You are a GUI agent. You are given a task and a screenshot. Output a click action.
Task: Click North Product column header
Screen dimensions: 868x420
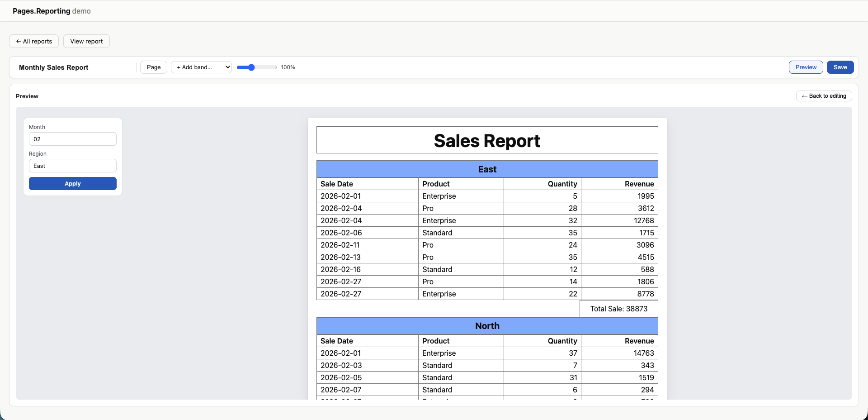(461, 341)
